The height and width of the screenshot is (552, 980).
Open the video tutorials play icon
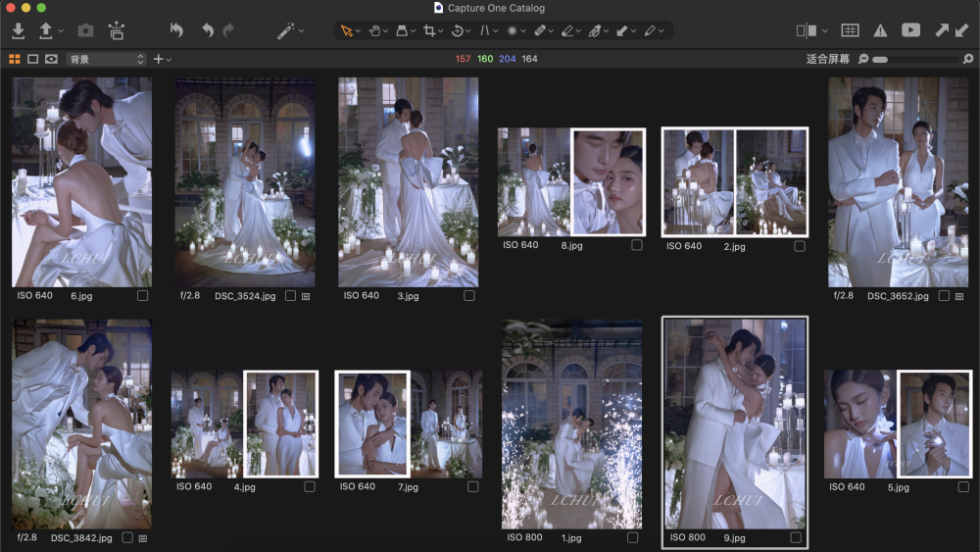pos(910,30)
